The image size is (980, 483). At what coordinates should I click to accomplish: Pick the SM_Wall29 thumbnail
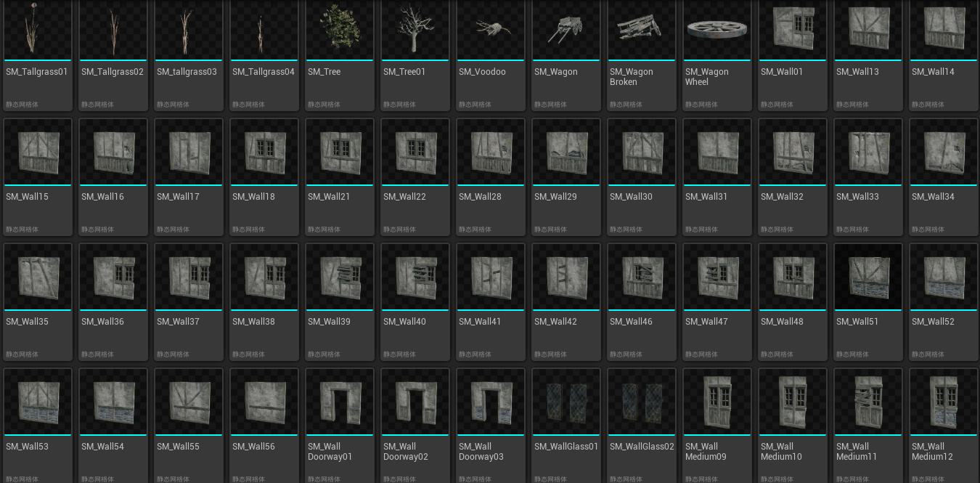pyautogui.click(x=566, y=152)
